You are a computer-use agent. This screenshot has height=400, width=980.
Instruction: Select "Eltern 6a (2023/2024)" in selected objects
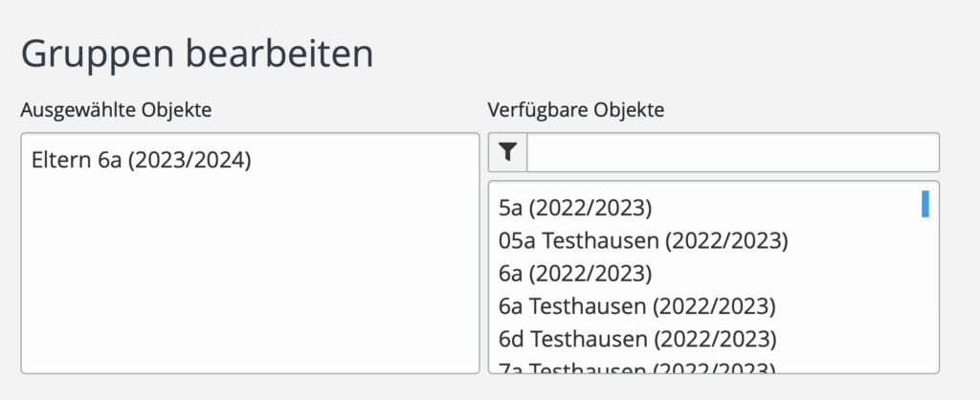pyautogui.click(x=141, y=160)
